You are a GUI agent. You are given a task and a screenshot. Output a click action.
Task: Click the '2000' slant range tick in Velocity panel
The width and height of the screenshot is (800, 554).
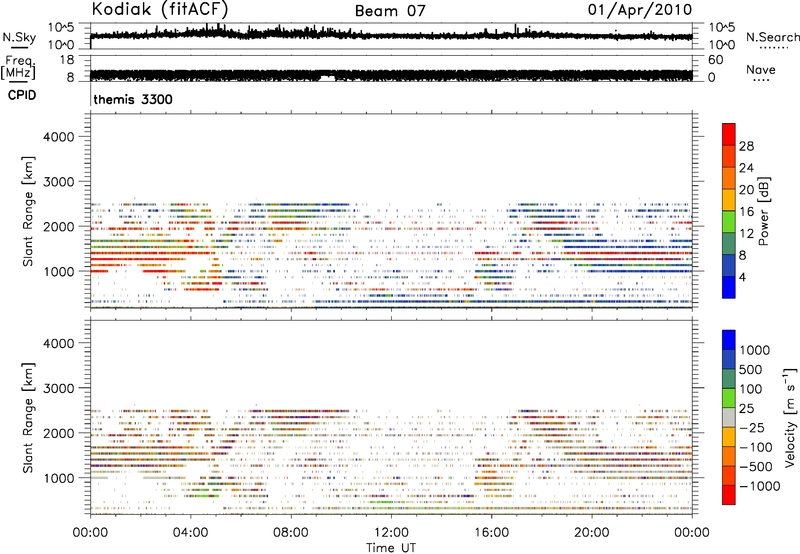point(59,433)
